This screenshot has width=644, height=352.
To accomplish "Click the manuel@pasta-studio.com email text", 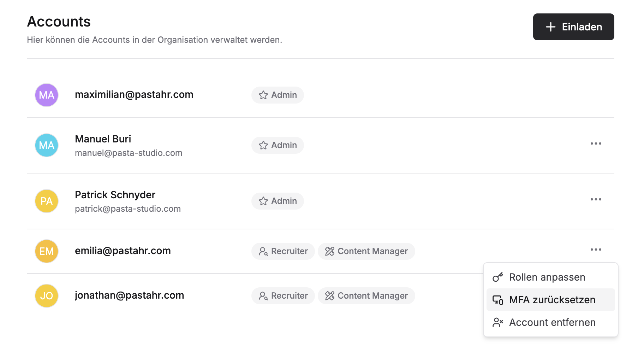I will (129, 153).
